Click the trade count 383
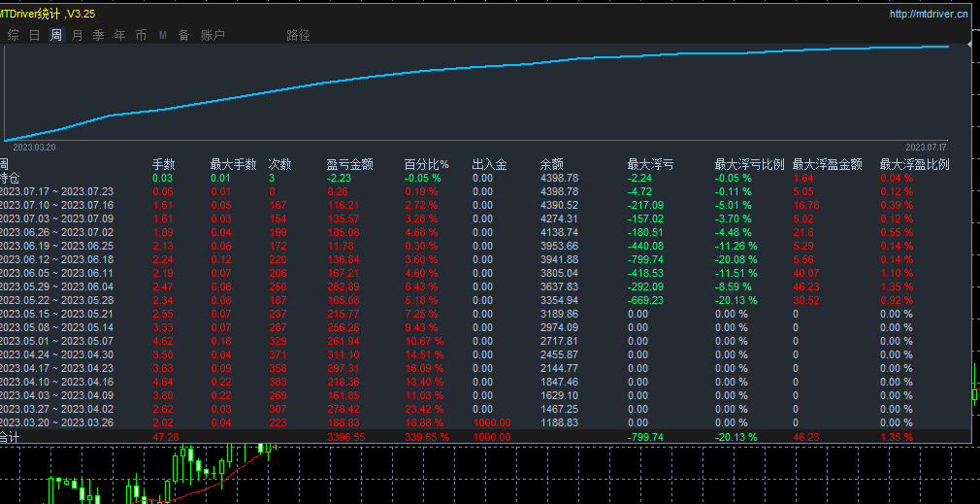980x504 pixels. click(x=278, y=382)
